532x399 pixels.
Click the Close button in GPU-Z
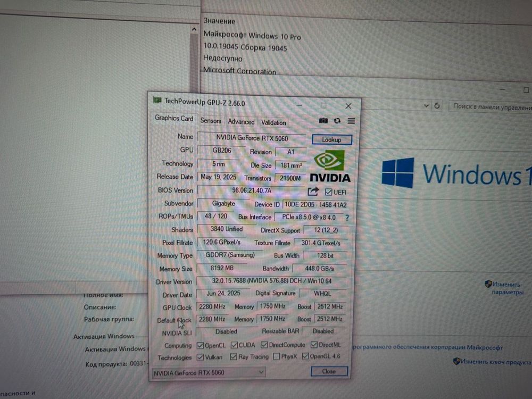click(329, 371)
